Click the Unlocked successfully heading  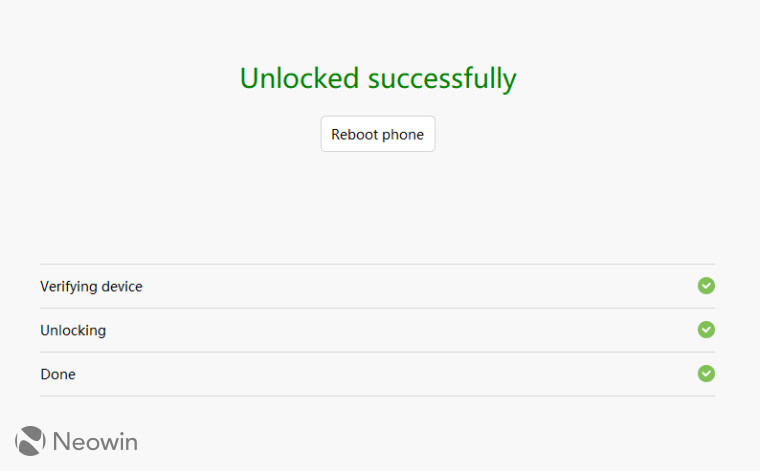click(x=378, y=78)
